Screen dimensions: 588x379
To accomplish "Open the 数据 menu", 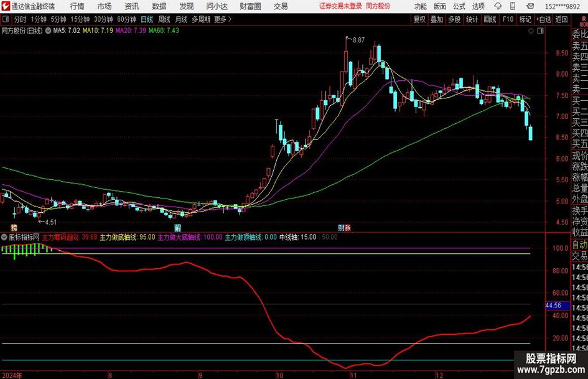I will tap(159, 6).
